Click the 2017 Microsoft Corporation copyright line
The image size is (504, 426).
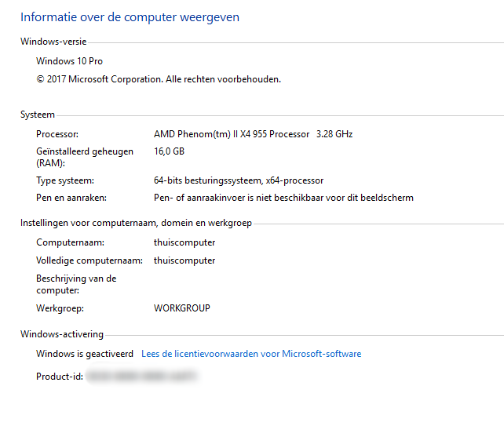[x=158, y=79]
